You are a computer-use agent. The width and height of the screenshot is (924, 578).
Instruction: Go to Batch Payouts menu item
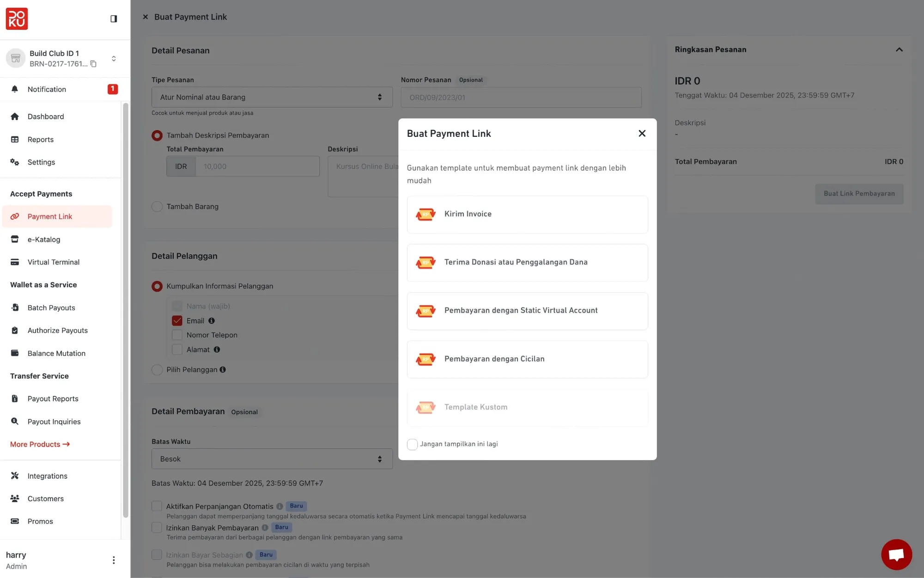(x=51, y=308)
